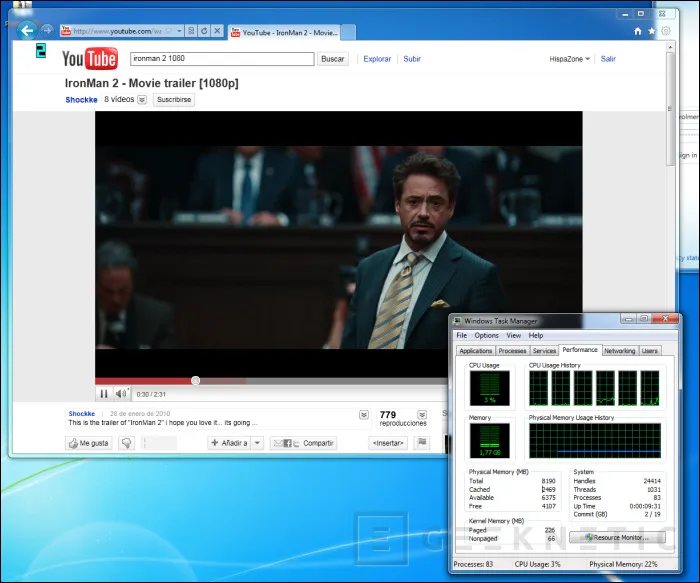Open the Añadir a dropdown arrow
The width and height of the screenshot is (700, 583).
(x=257, y=443)
